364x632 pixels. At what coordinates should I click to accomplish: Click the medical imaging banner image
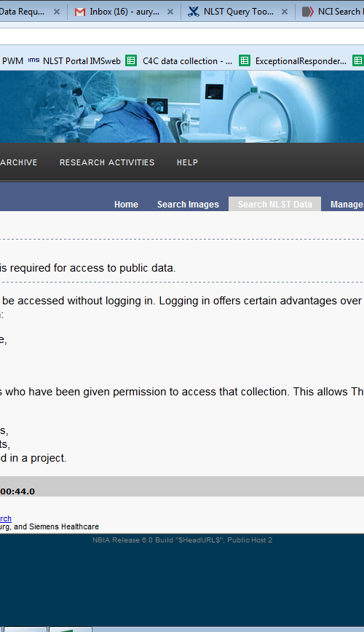pyautogui.click(x=182, y=106)
